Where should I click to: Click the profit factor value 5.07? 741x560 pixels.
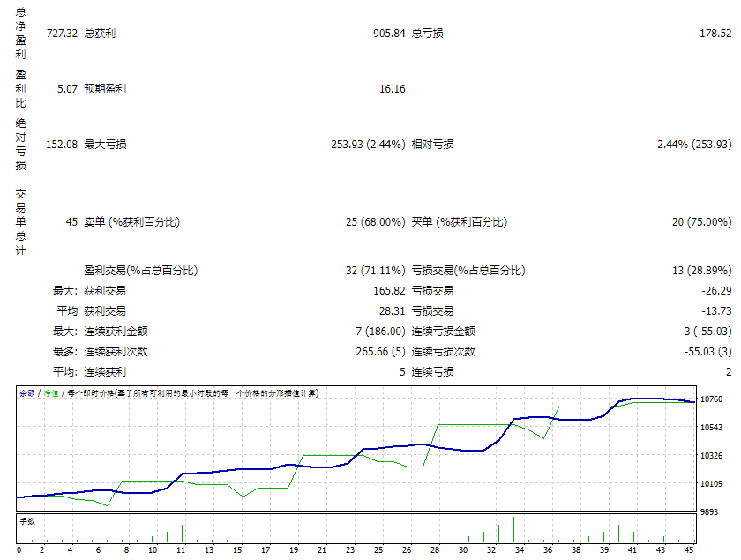point(66,89)
